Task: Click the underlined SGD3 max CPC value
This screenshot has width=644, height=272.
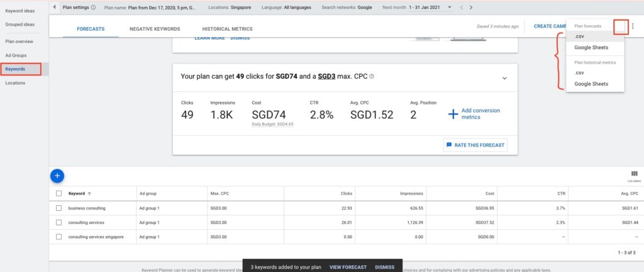Action: point(326,76)
